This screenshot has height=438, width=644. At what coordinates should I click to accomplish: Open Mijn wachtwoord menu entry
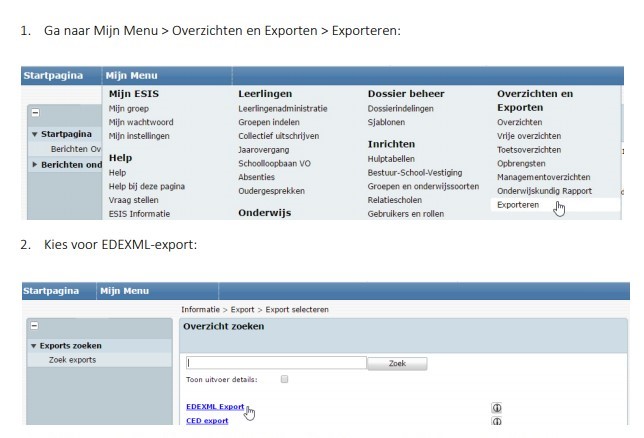(x=141, y=122)
